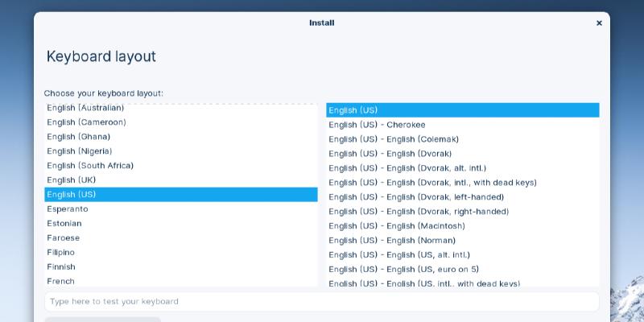644x322 pixels.
Task: Choose Estonian keyboard layout
Action: pos(64,224)
